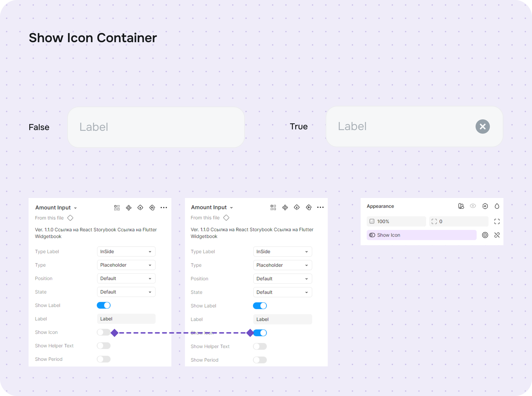Toggle Show Helper Text in right panel
532x396 pixels.
[260, 346]
